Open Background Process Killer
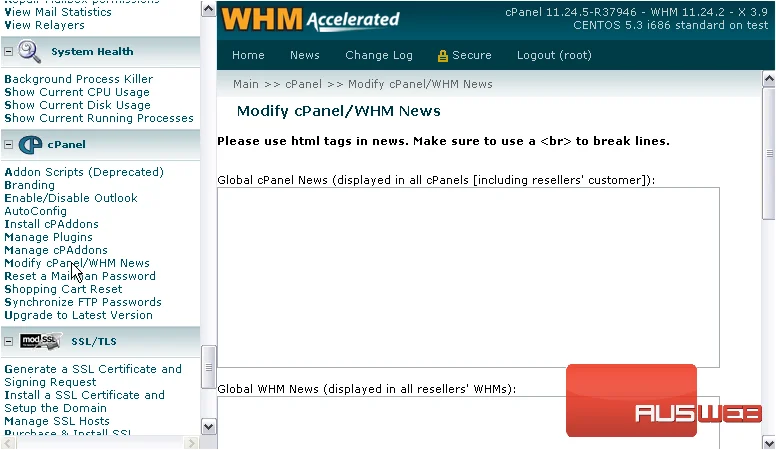This screenshot has width=776, height=450. click(79, 79)
